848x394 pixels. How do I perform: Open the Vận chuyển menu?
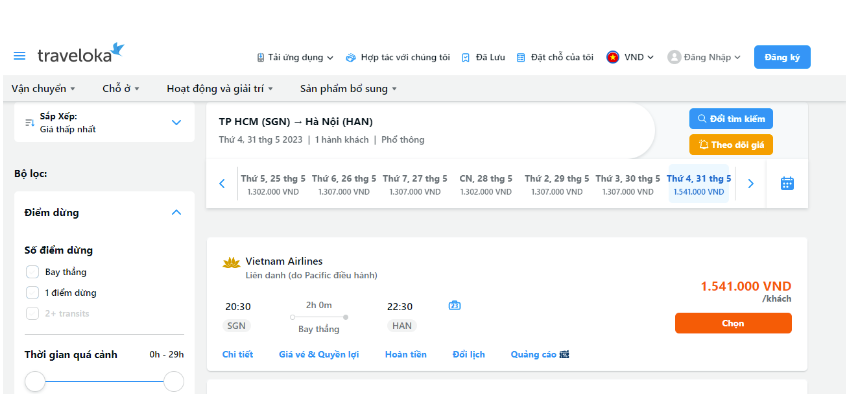pos(43,89)
